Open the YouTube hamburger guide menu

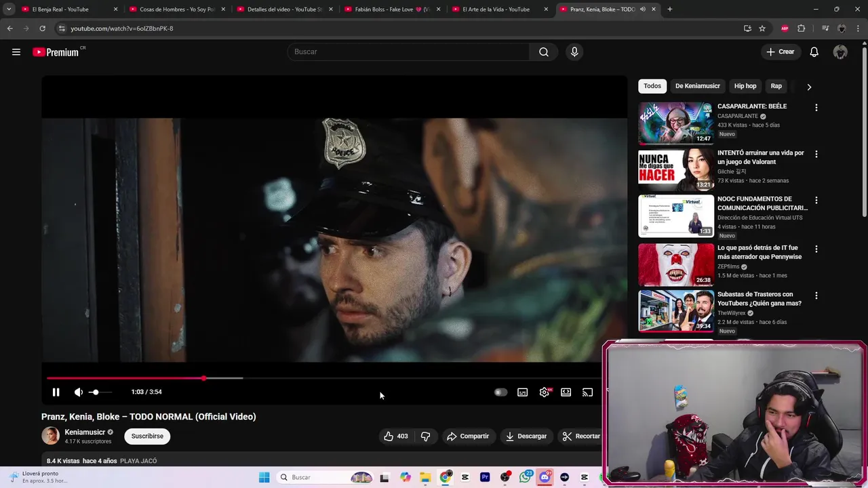[16, 52]
